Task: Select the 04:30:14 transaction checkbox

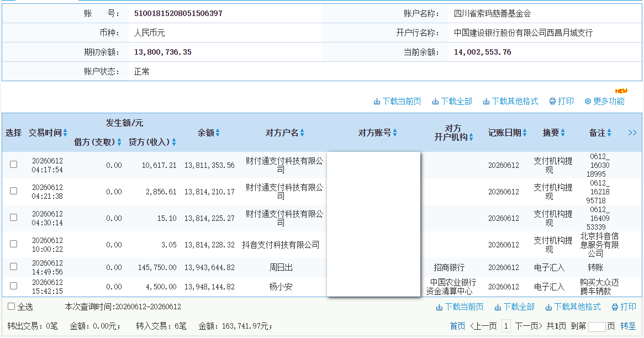Action: (x=14, y=217)
